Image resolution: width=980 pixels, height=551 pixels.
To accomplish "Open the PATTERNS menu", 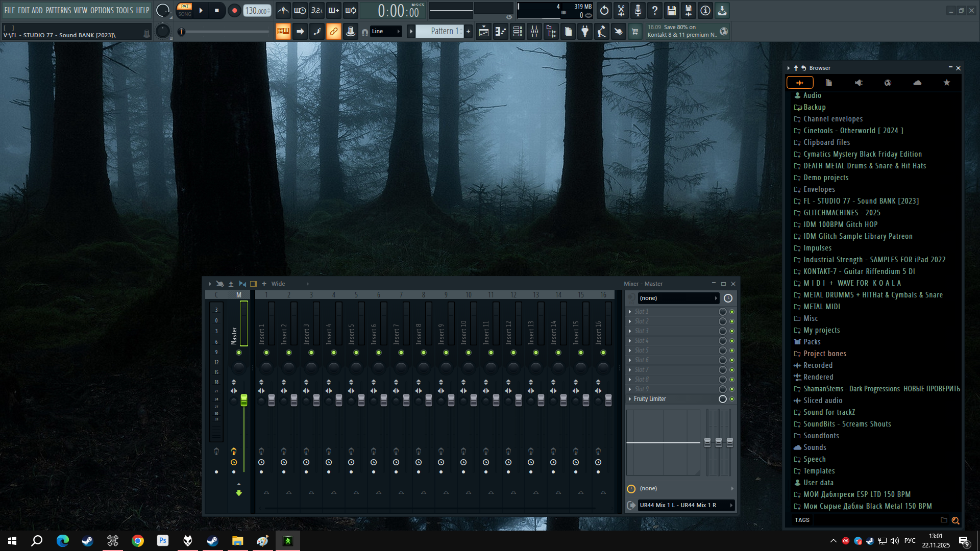I will click(x=58, y=10).
